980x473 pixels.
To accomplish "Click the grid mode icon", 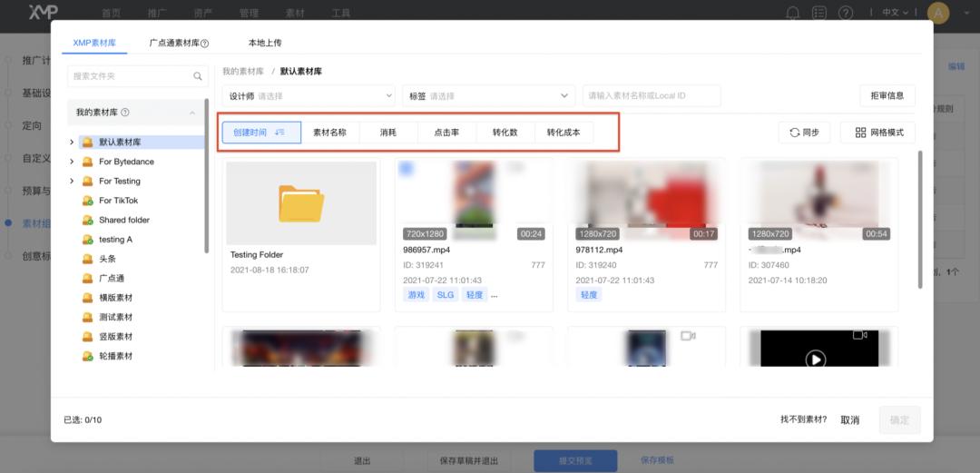I will click(x=860, y=133).
